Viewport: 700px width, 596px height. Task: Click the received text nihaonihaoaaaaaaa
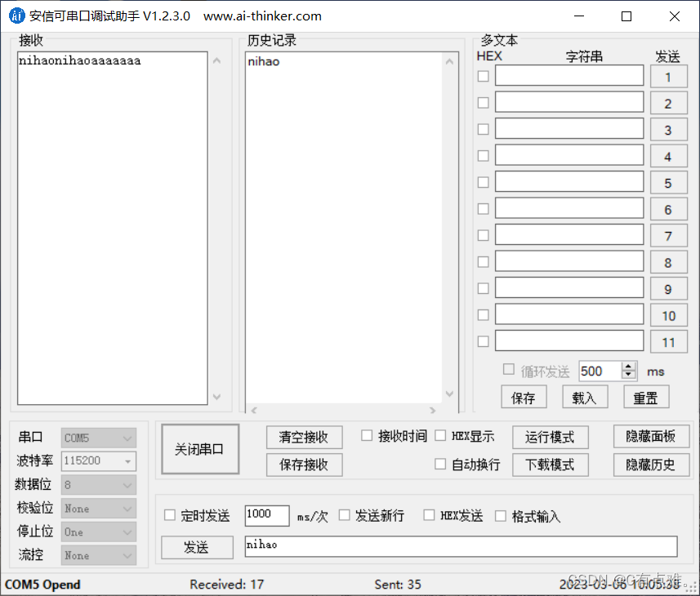80,60
